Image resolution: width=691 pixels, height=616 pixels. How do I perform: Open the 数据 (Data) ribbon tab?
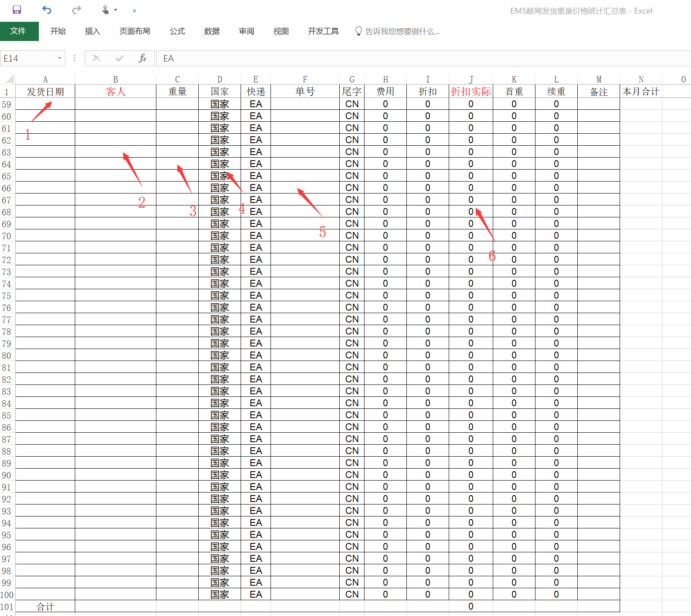tap(212, 31)
